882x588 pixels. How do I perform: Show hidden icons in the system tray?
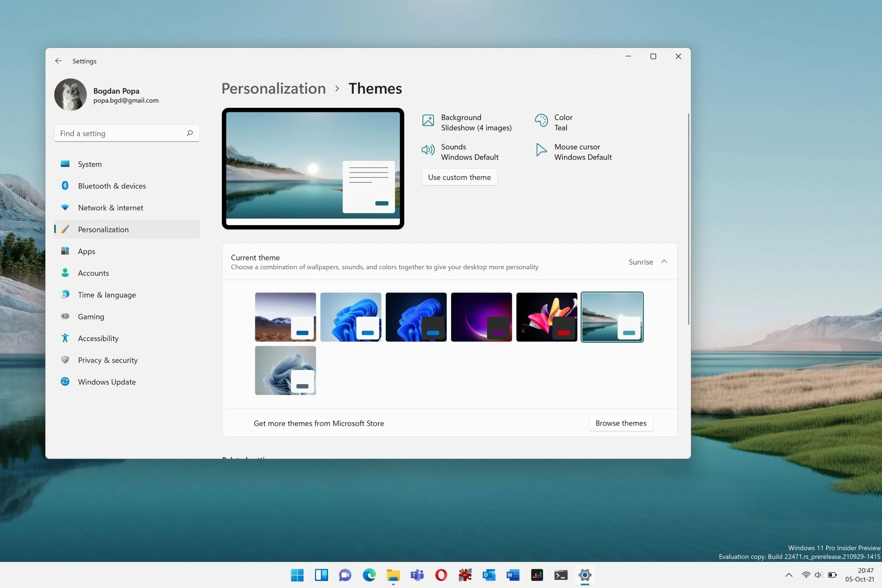[x=789, y=575]
